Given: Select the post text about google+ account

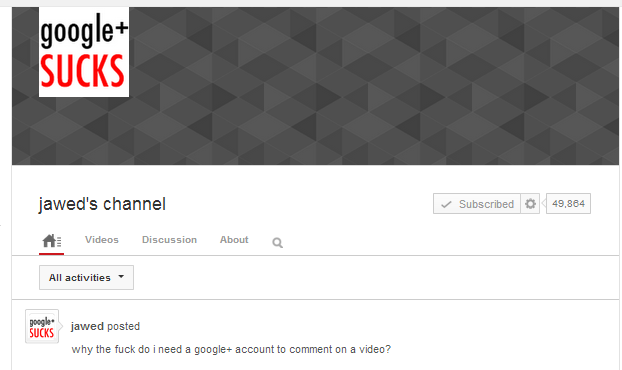Looking at the screenshot, I should (231, 349).
